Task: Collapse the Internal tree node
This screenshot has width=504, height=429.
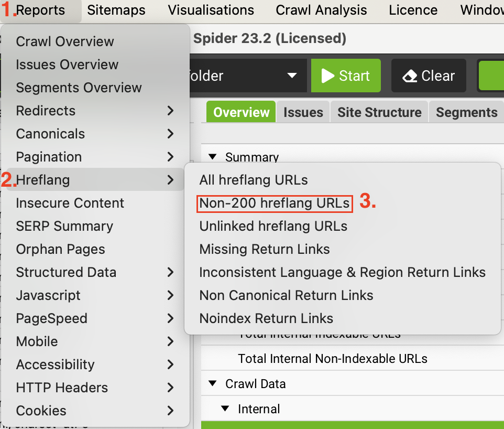Action: pos(225,409)
